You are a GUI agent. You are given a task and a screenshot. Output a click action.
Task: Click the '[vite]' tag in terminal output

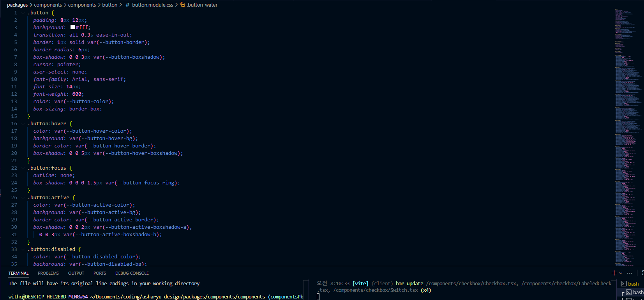click(360, 284)
